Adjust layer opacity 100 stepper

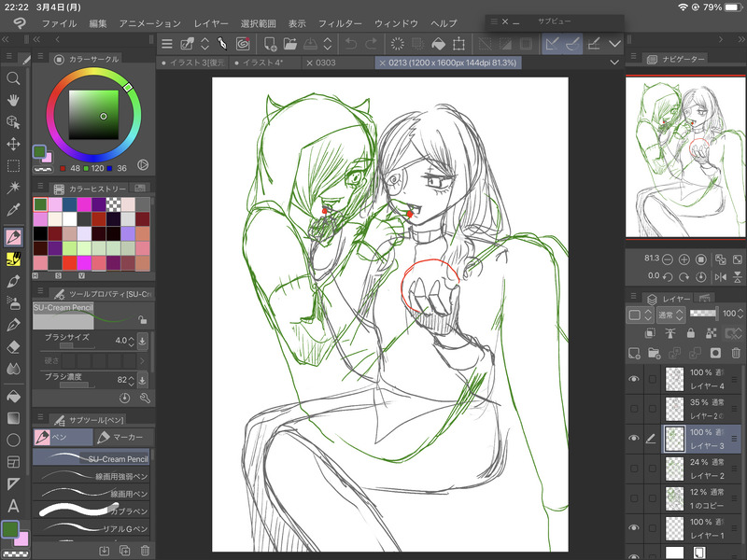point(740,314)
